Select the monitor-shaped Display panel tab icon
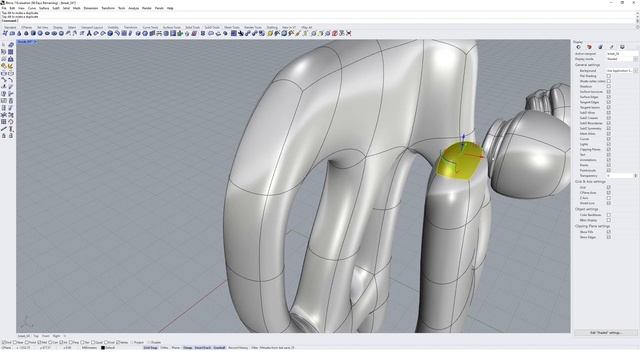The height and width of the screenshot is (360, 640). pos(622,47)
